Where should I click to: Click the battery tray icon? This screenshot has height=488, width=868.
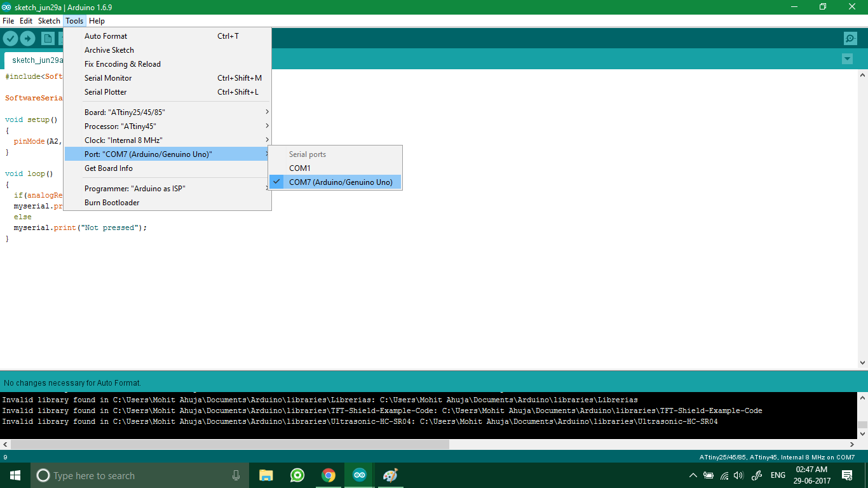pos(709,475)
